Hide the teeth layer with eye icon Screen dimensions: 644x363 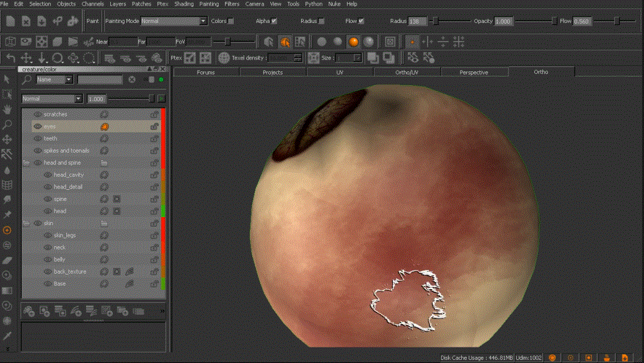point(37,138)
